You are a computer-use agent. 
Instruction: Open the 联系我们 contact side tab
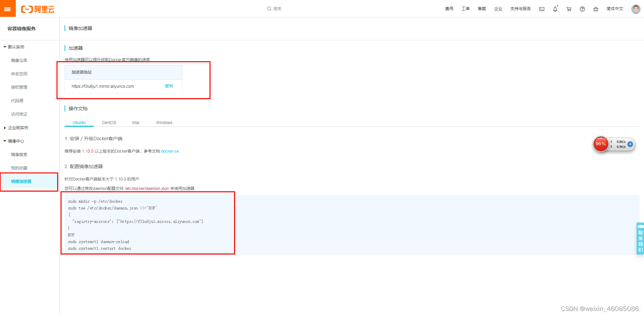click(640, 238)
